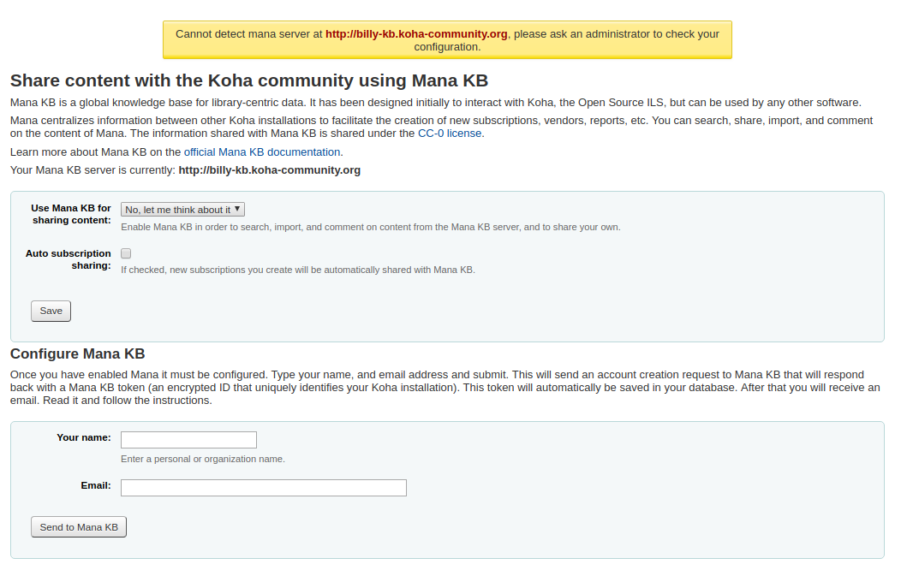
Task: Select the 'Email:' field label
Action: pyautogui.click(x=95, y=485)
